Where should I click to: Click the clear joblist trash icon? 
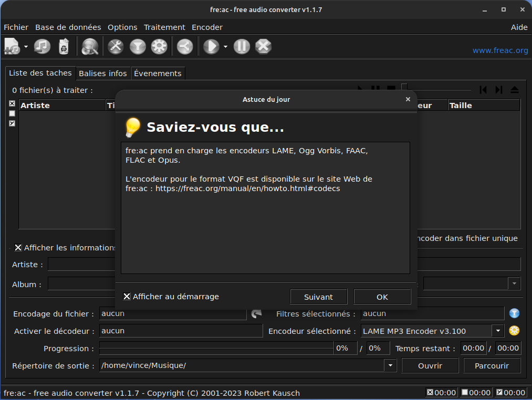click(64, 47)
